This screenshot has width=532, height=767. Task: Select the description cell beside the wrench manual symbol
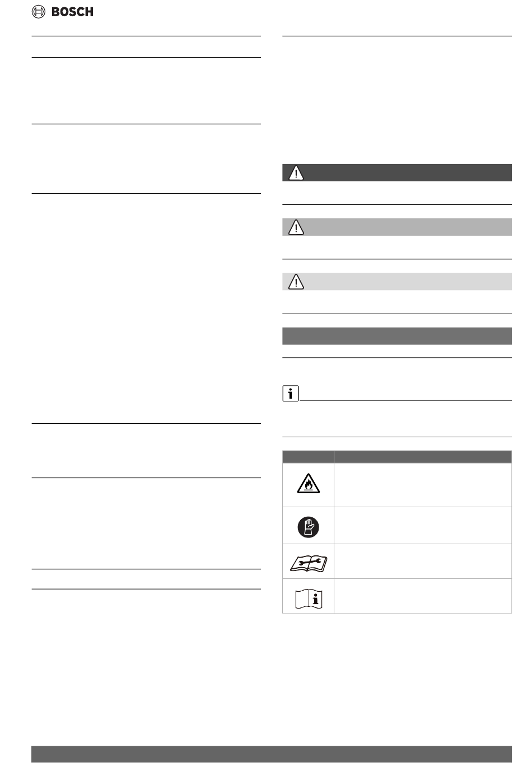pos(423,561)
